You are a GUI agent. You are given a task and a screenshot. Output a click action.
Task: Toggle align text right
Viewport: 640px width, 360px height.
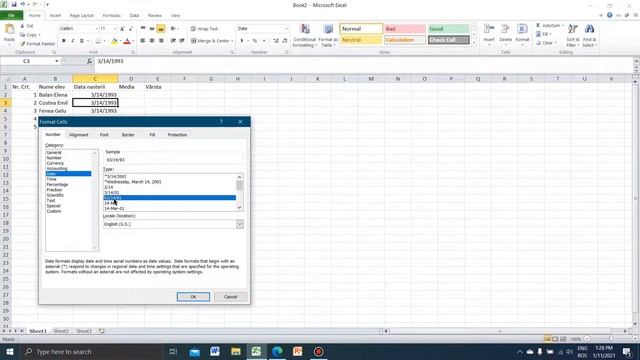161,41
